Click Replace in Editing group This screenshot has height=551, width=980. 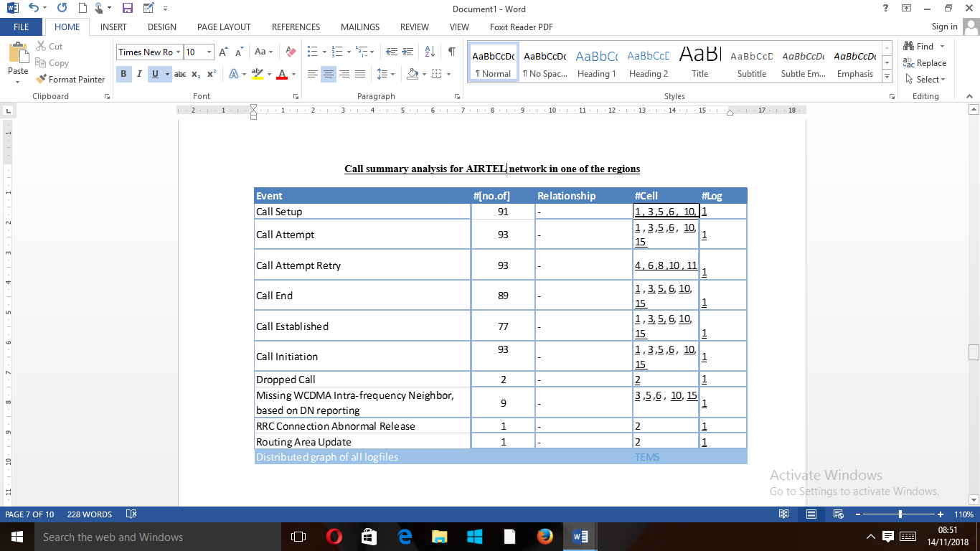(926, 63)
